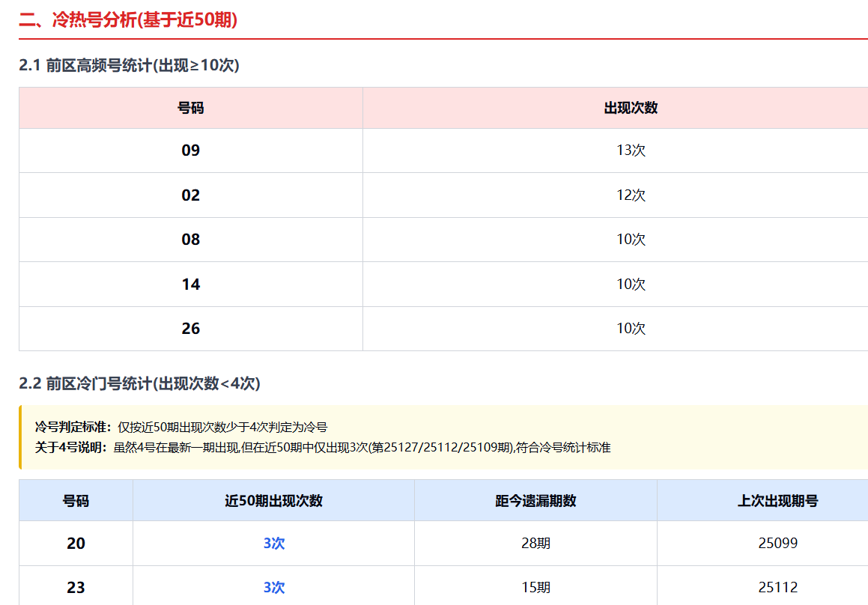This screenshot has width=868, height=605.
Task: Click the 12次 count cell
Action: [x=631, y=195]
